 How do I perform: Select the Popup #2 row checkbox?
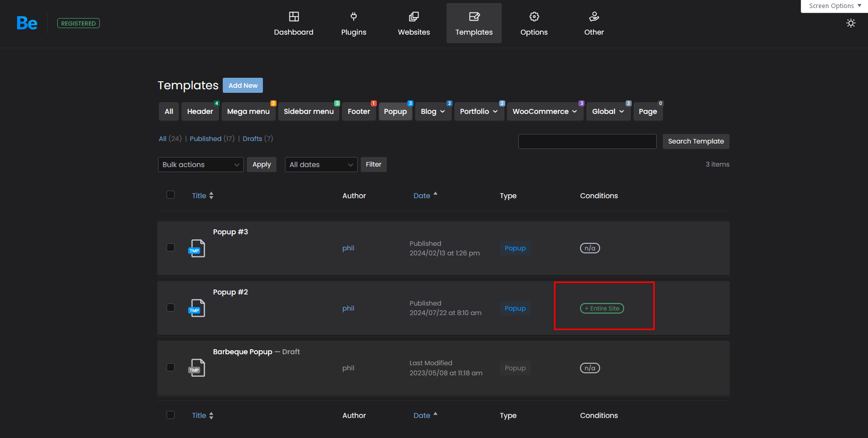pos(171,308)
